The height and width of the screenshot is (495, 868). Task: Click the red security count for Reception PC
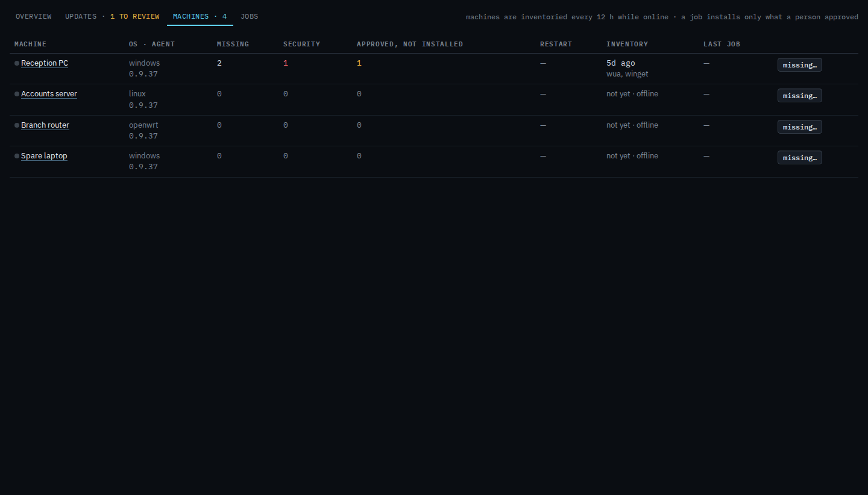pos(286,63)
